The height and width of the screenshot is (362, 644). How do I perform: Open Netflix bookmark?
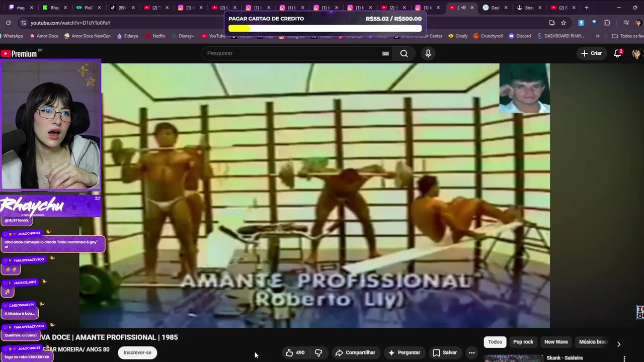[155, 36]
